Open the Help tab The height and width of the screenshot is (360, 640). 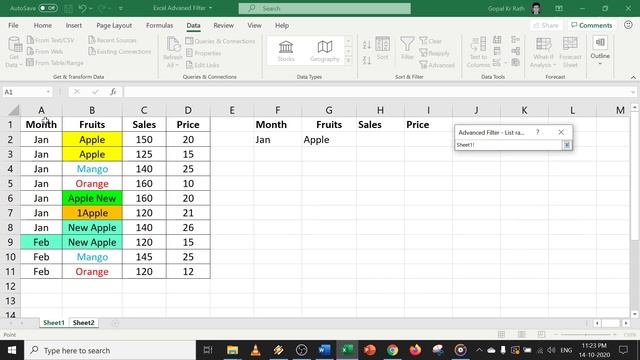pos(282,25)
